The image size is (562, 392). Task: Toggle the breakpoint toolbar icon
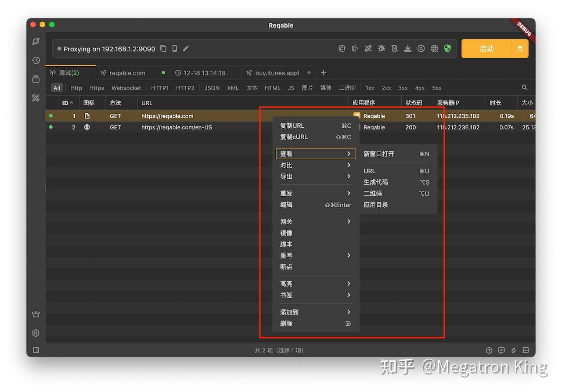(x=355, y=49)
